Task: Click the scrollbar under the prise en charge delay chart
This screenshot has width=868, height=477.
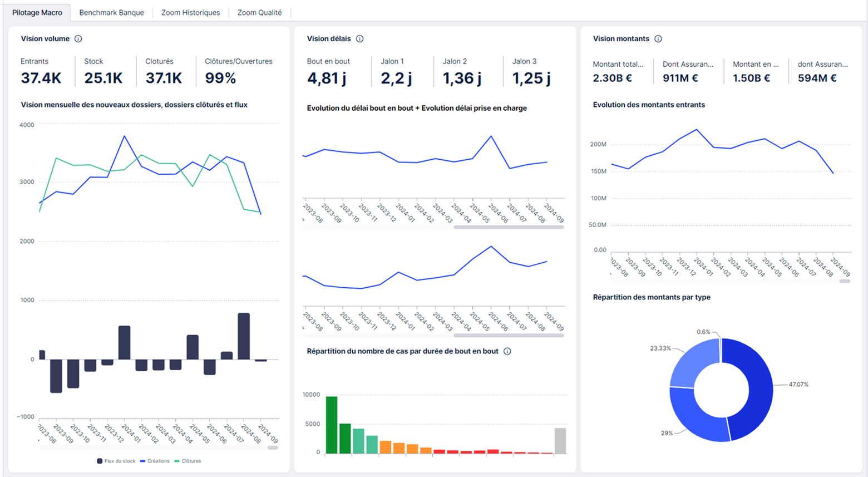Action: click(x=509, y=335)
